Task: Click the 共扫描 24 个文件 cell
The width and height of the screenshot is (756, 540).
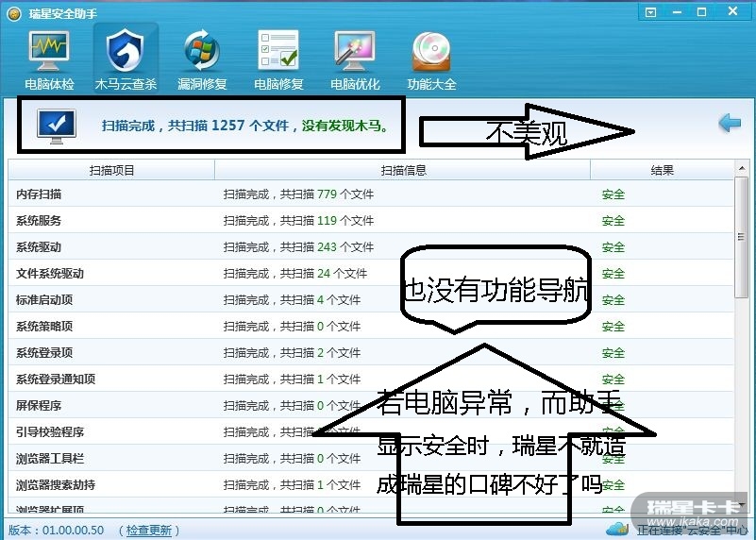Action: pos(324,274)
